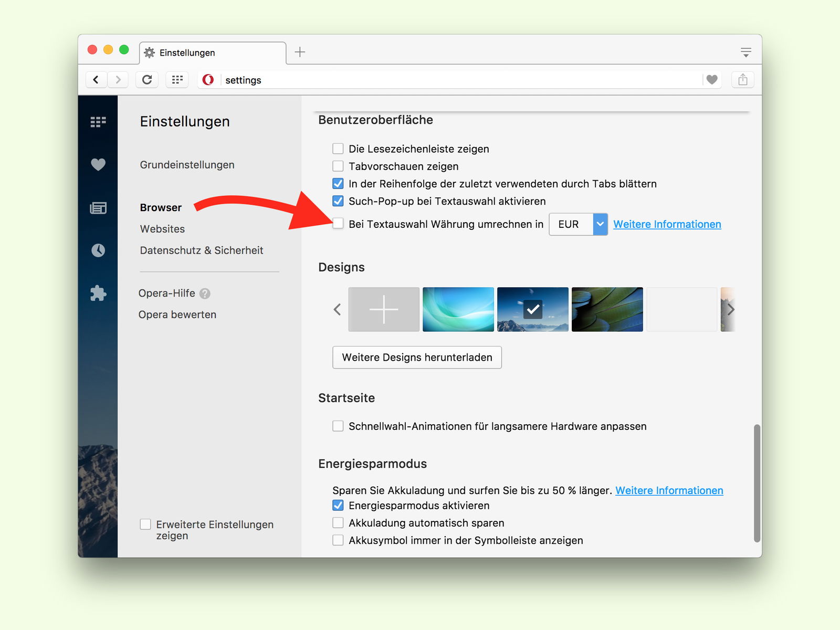Open Weitere Informationen link next to EUR

667,224
